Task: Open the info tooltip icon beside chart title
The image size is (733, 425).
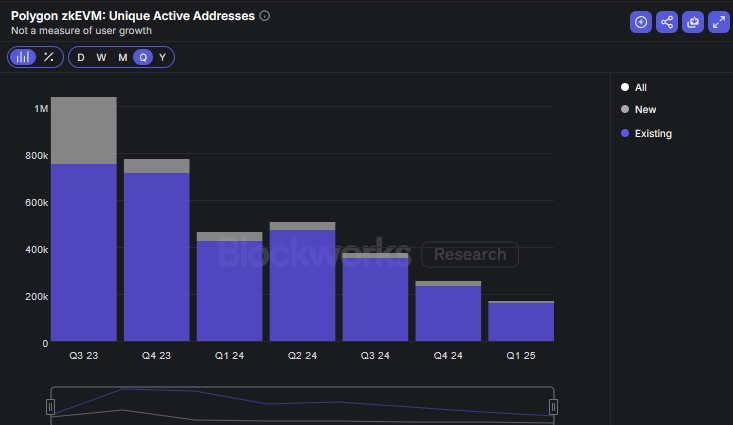Action: point(265,16)
